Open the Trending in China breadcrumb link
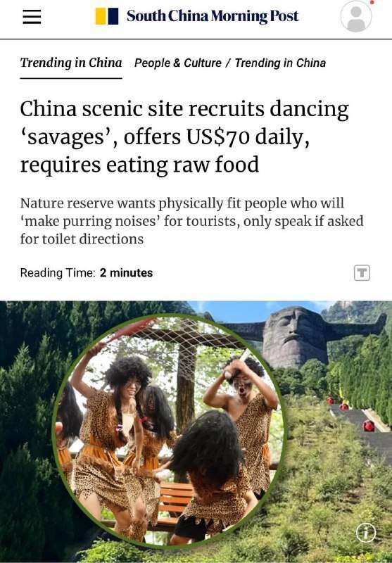Screen dimensions: 392x563 (280, 63)
